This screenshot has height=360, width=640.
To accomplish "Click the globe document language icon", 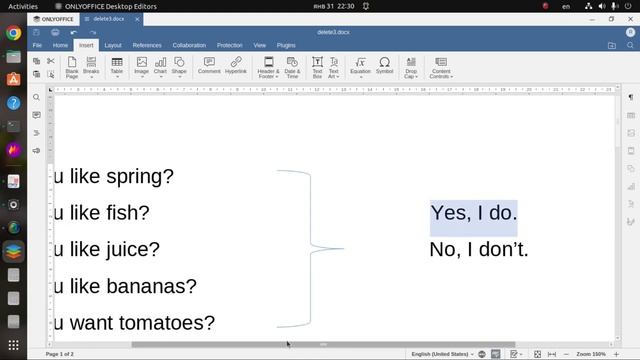I will tap(482, 354).
